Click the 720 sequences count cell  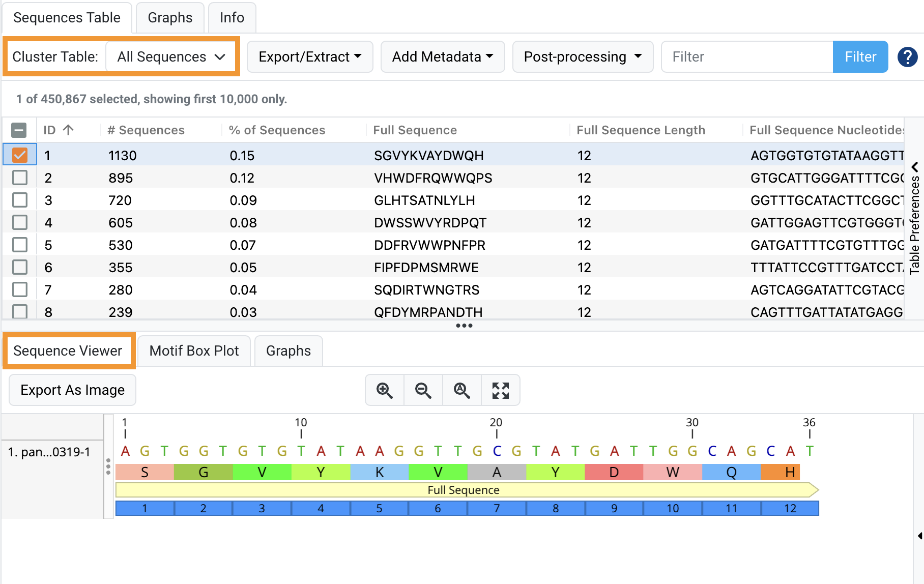point(120,200)
